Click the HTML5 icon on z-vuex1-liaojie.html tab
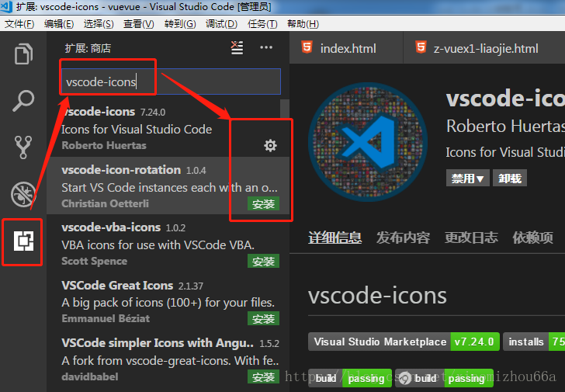This screenshot has height=392, width=565. pyautogui.click(x=421, y=47)
